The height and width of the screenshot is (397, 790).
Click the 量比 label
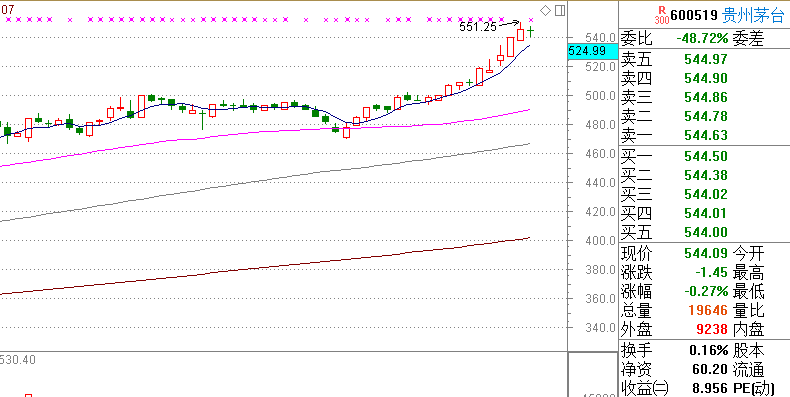coord(748,311)
